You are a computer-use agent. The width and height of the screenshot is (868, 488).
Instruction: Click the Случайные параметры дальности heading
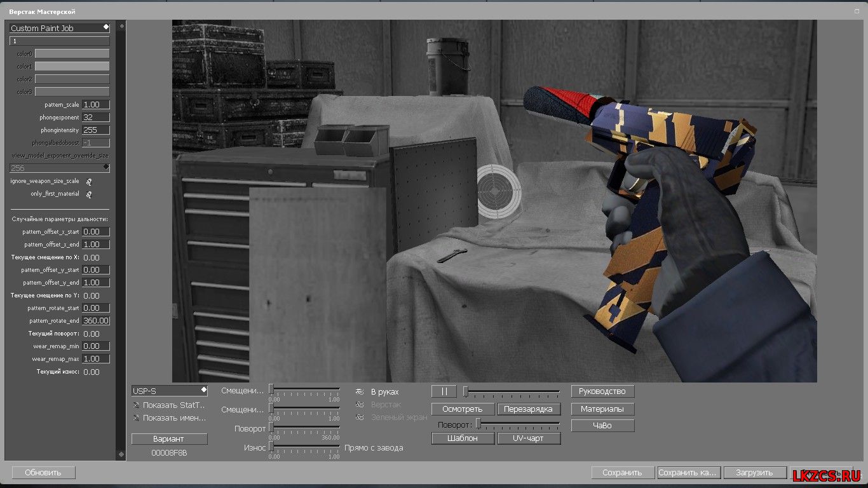(x=60, y=219)
